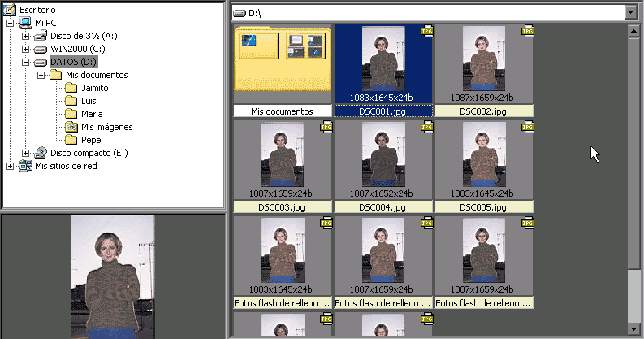Click the WIN2000 (C:) hard drive icon
644x339 pixels.
41,50
